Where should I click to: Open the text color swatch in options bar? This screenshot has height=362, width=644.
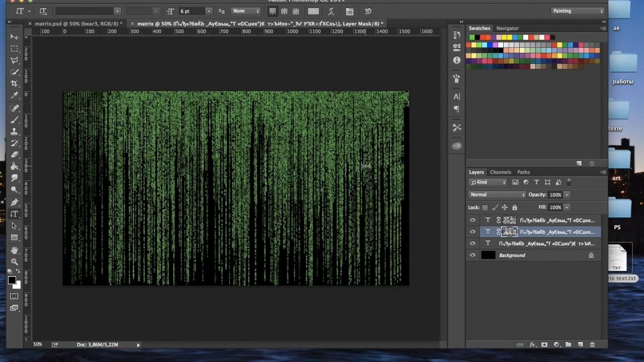(313, 11)
